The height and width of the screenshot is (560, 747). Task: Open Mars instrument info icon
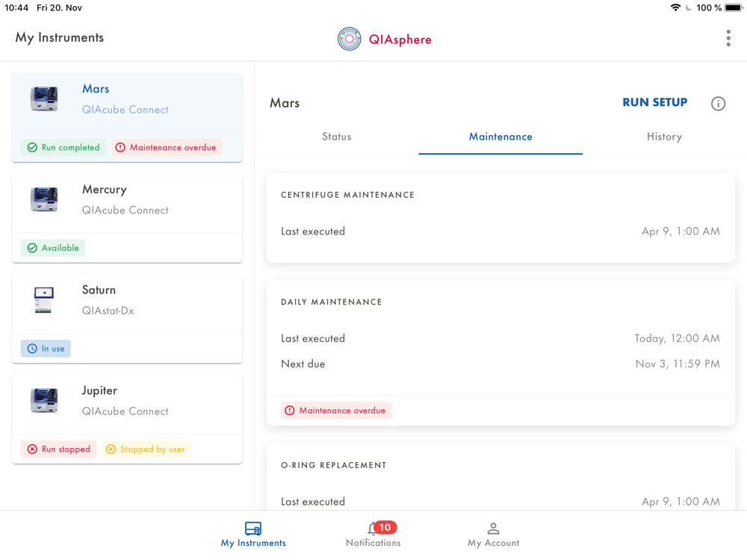718,103
